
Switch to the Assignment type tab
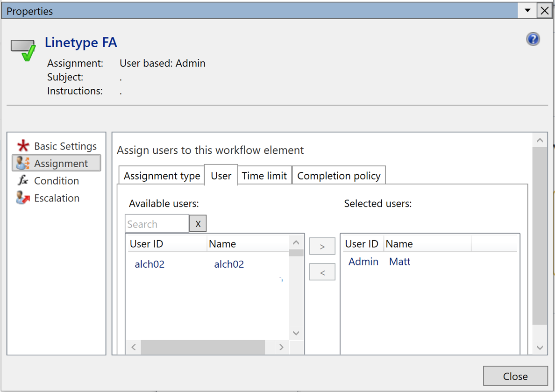click(x=161, y=176)
